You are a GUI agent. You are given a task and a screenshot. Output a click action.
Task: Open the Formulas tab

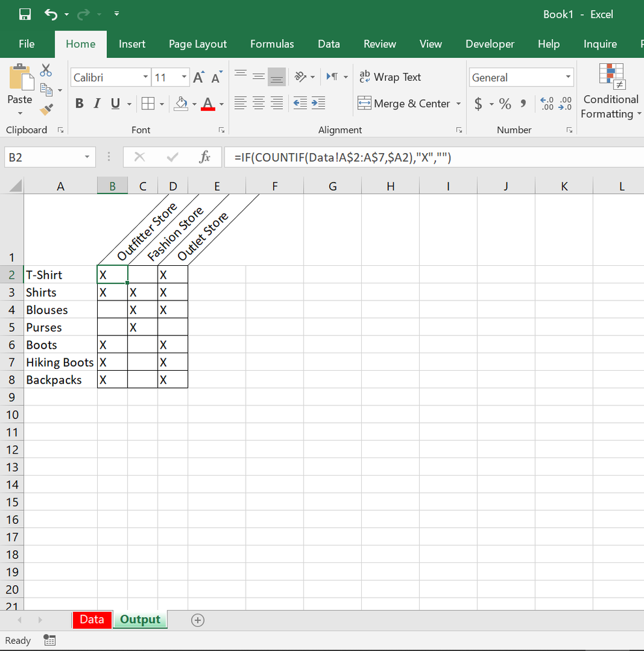[x=272, y=44]
